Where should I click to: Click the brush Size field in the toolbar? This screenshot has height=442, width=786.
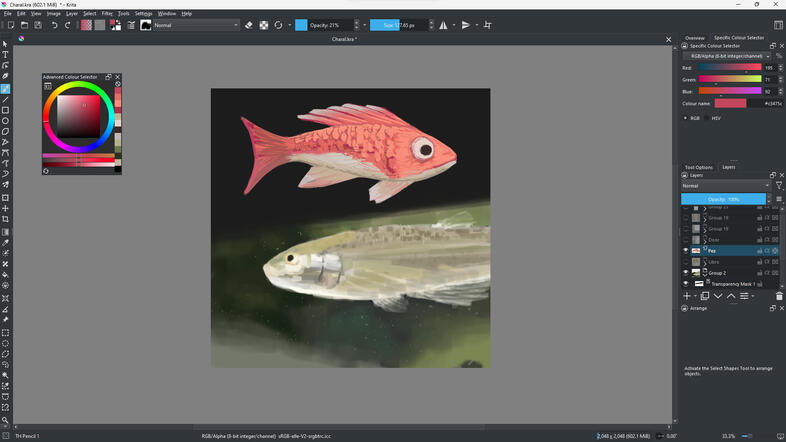(396, 25)
